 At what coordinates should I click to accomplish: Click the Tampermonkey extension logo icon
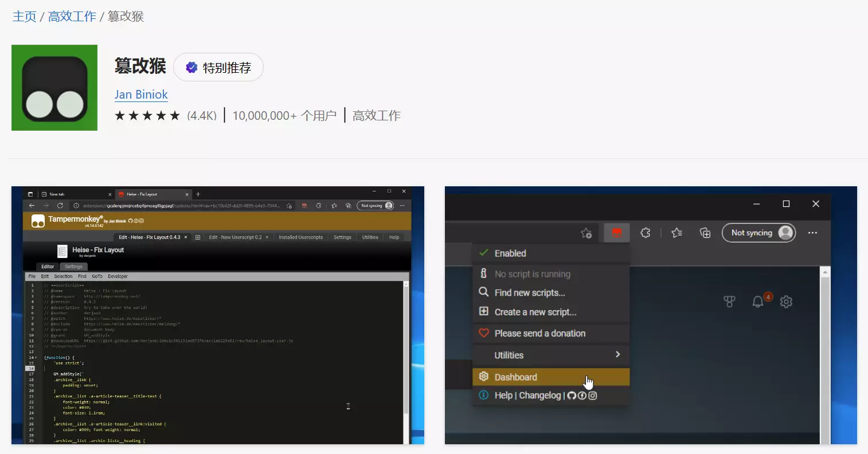[x=54, y=88]
